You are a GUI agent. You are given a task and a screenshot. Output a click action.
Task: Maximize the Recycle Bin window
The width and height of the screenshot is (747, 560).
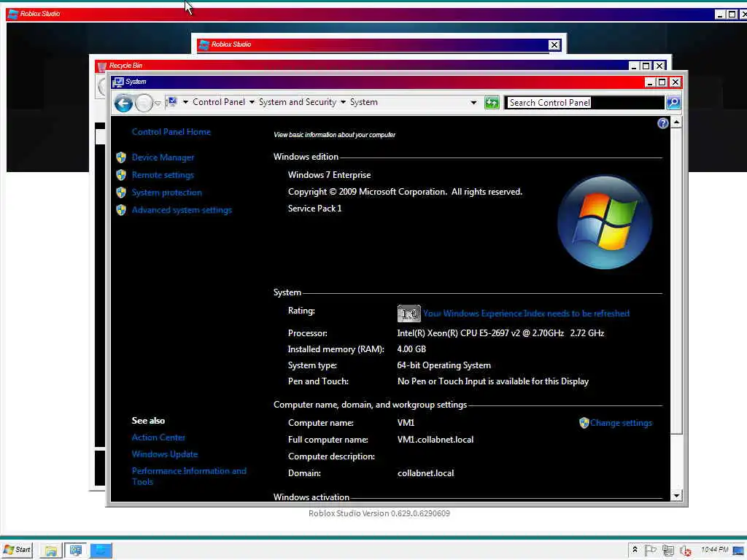coord(646,66)
